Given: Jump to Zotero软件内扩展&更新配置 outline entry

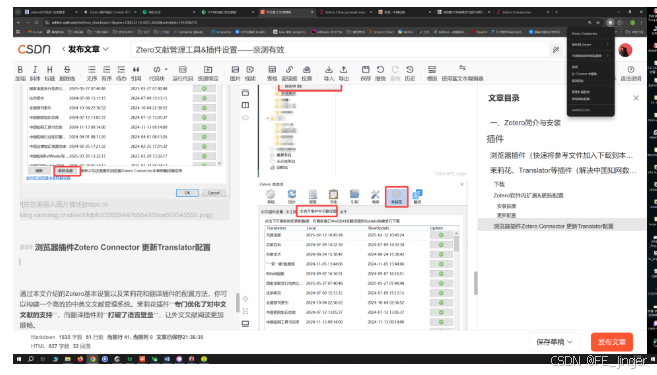Looking at the screenshot, I should coord(528,195).
